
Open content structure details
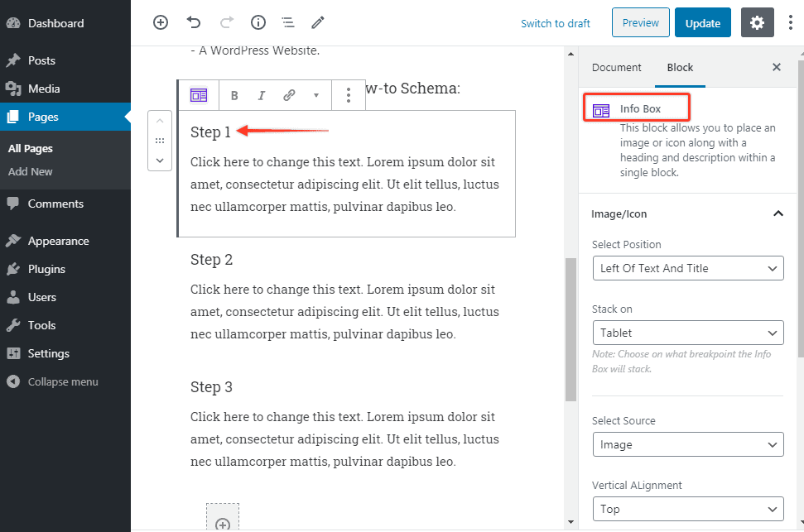coord(258,22)
